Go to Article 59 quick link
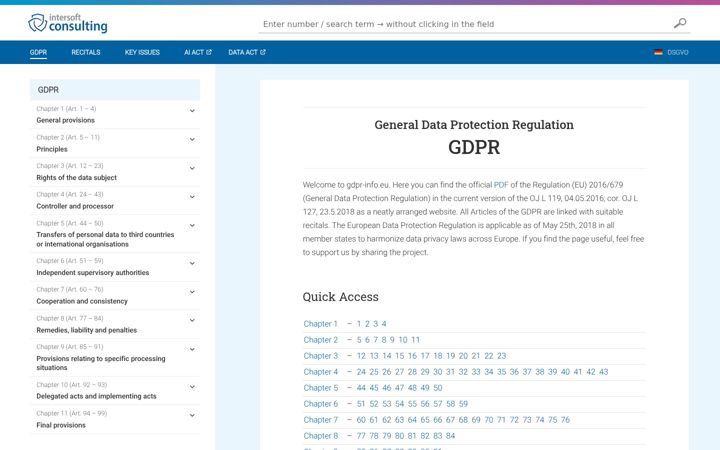Viewport: 720px width, 450px height. 463,404
